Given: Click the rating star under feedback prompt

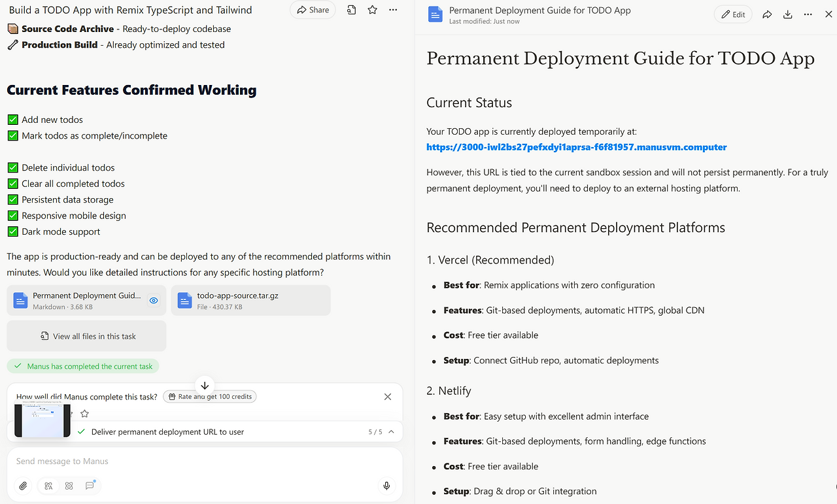Looking at the screenshot, I should pos(84,413).
